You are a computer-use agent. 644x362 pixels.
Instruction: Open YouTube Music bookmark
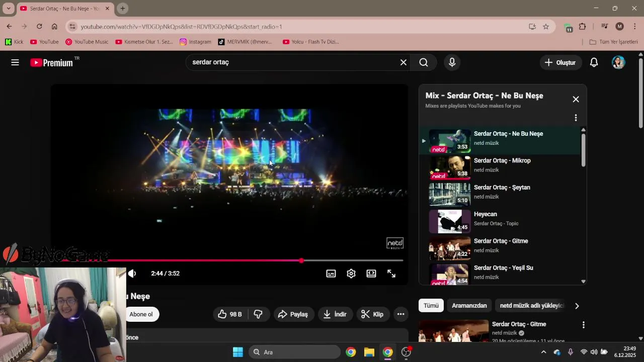click(87, 42)
